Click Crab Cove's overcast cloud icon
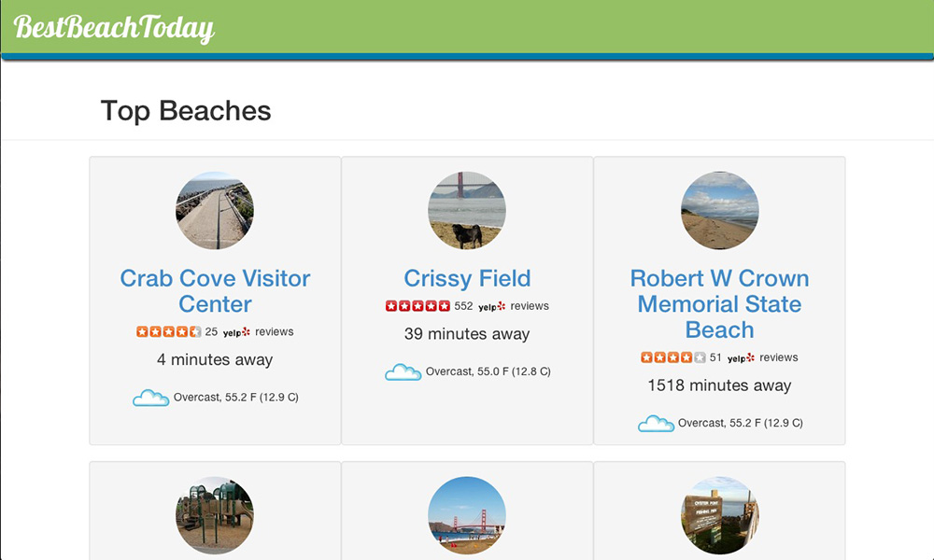This screenshot has width=934, height=560. (150, 399)
